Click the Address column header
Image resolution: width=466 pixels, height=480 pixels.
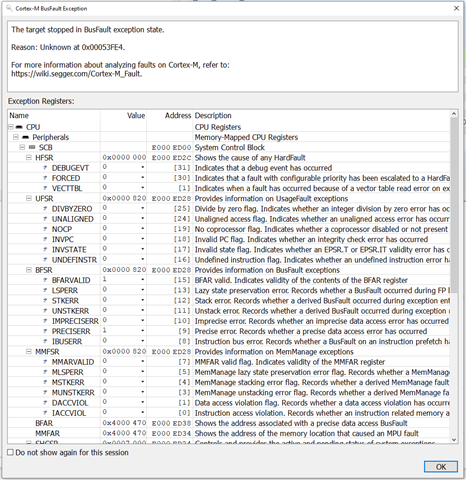click(170, 116)
